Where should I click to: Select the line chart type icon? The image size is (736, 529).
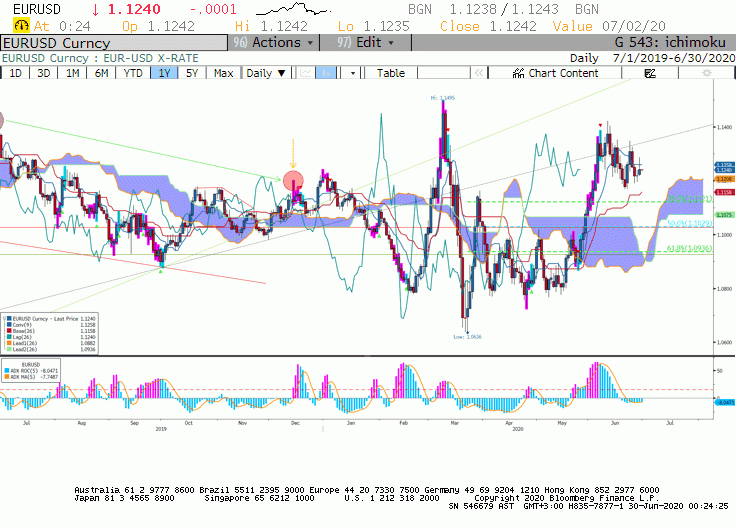pyautogui.click(x=306, y=73)
